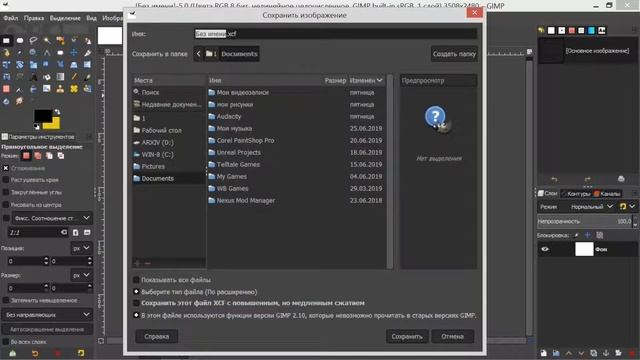Enable Затемнить невыделенное checkbox
Screen dimensions: 640x360
pyautogui.click(x=6, y=300)
